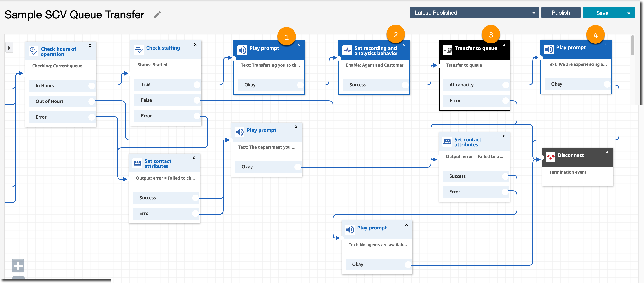Close Set contact attributes Failed to ch block
Screen dimensions: 644x283
(x=194, y=158)
